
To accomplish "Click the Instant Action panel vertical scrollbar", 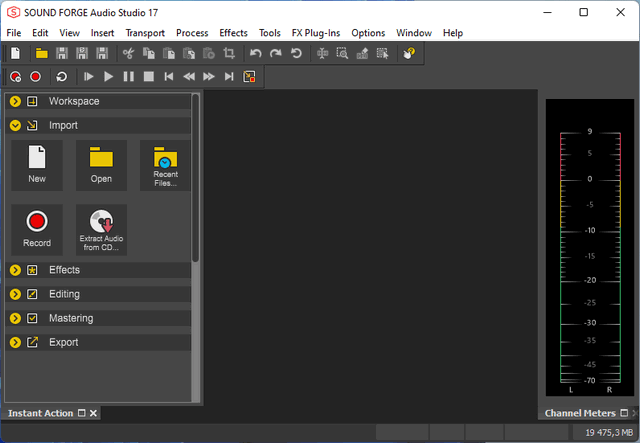I will (x=196, y=180).
